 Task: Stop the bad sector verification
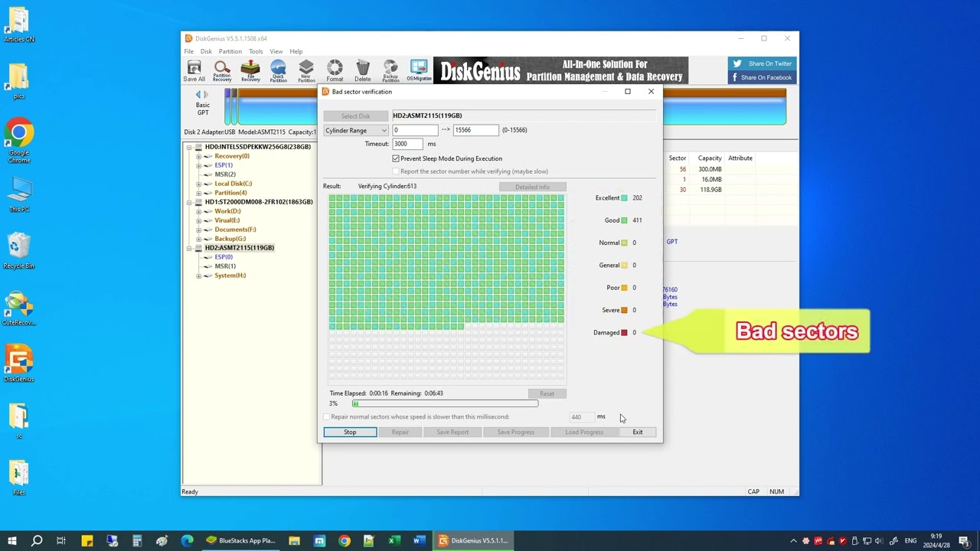(x=350, y=432)
